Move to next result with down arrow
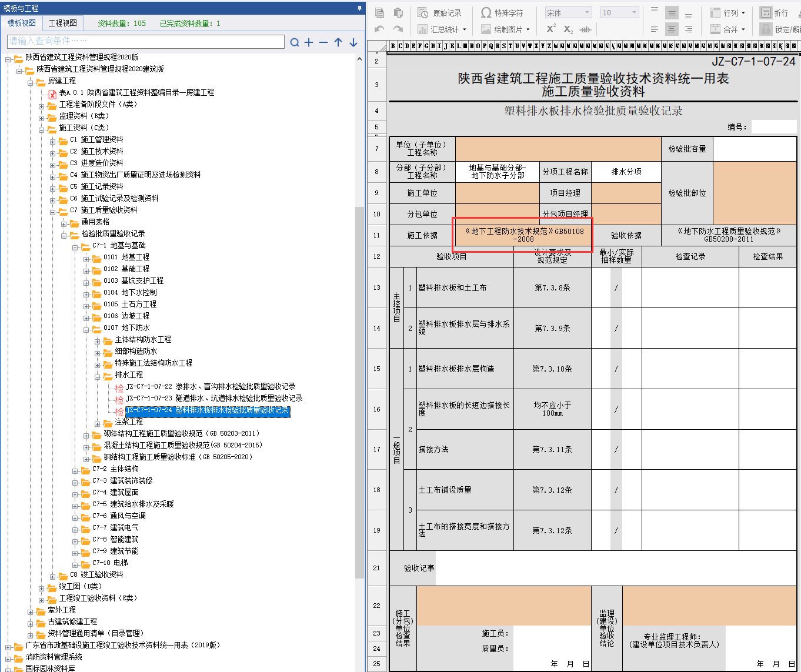801x672 pixels. [x=353, y=42]
